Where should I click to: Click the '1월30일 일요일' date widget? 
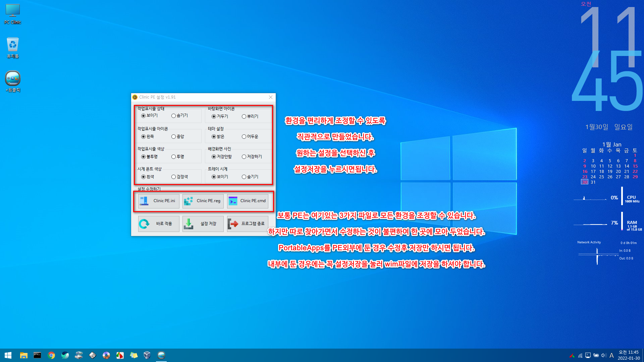[x=609, y=127]
